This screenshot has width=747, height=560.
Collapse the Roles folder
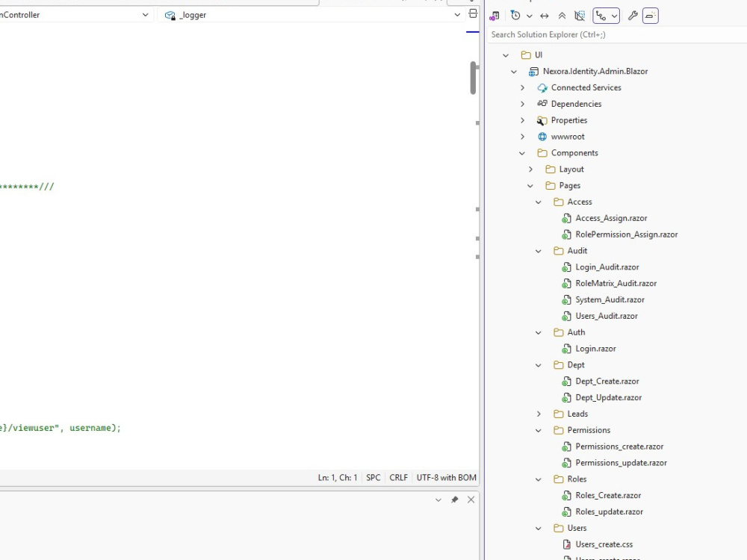pos(539,479)
